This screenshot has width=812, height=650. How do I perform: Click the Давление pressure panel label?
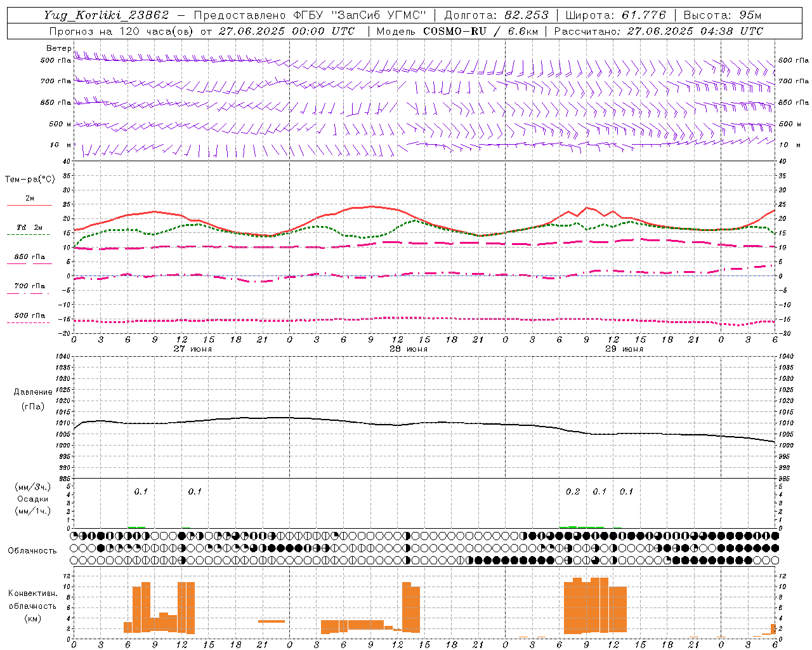[x=33, y=392]
